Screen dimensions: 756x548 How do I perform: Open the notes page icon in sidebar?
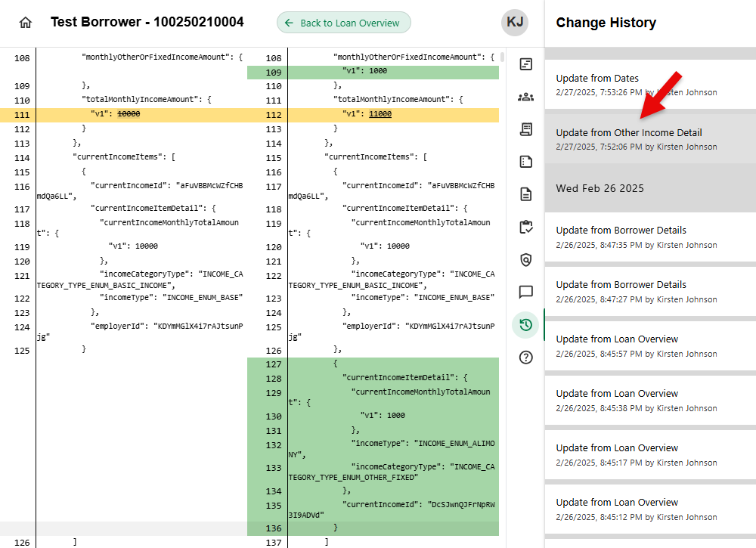pyautogui.click(x=525, y=162)
